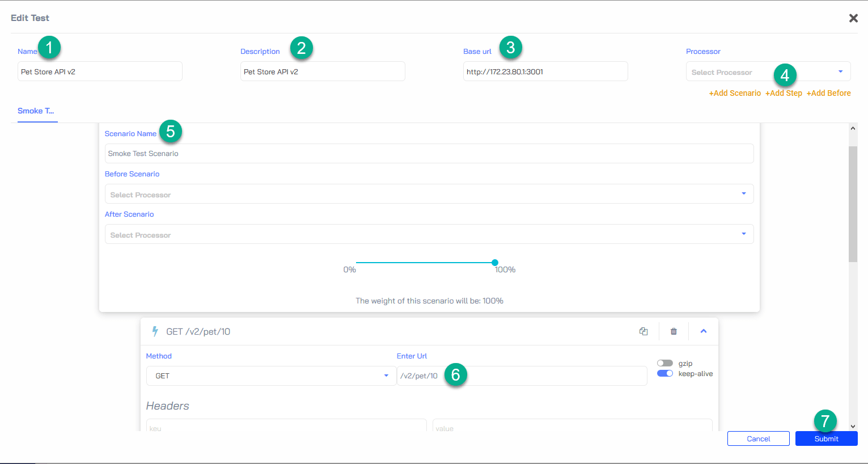Image resolution: width=868 pixels, height=464 pixels.
Task: Click +Add Before
Action: click(x=828, y=92)
